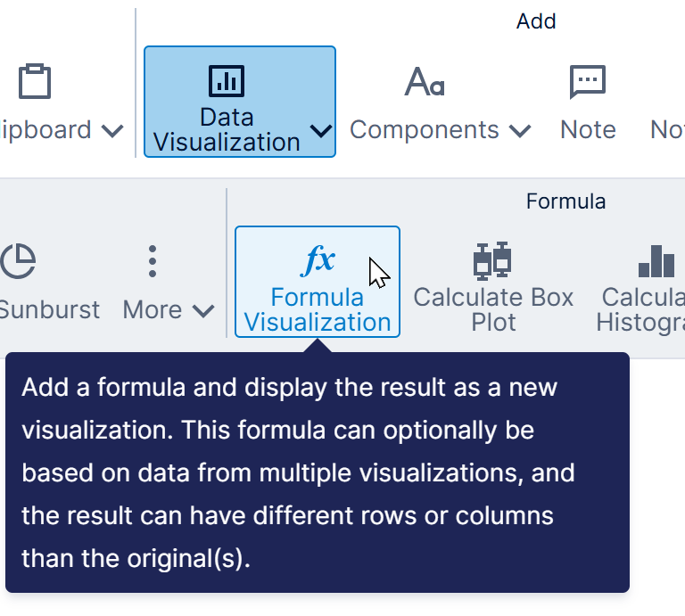Click the Components Aa icon
685x616 pixels.
pos(425,81)
